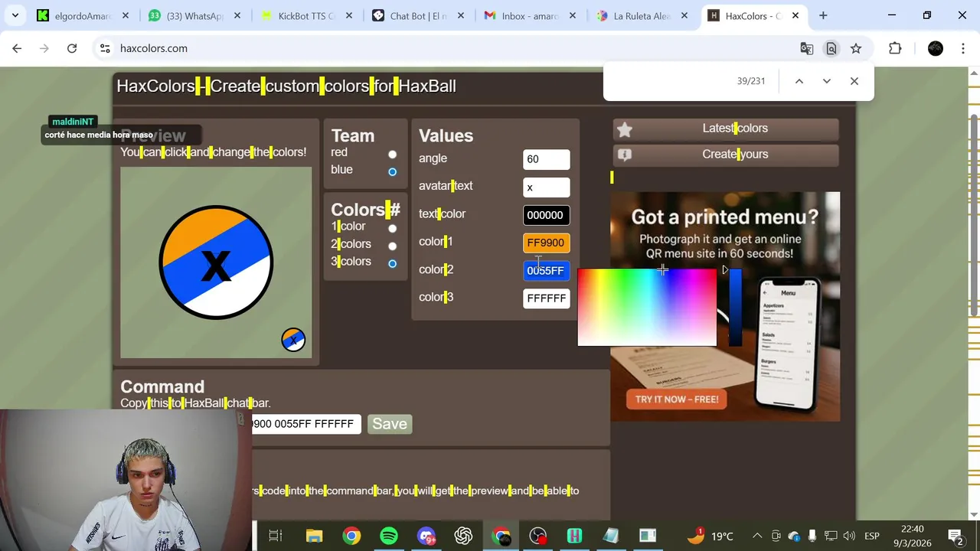Choose the 1 color option
Screen dimensions: 980x551
[392, 228]
